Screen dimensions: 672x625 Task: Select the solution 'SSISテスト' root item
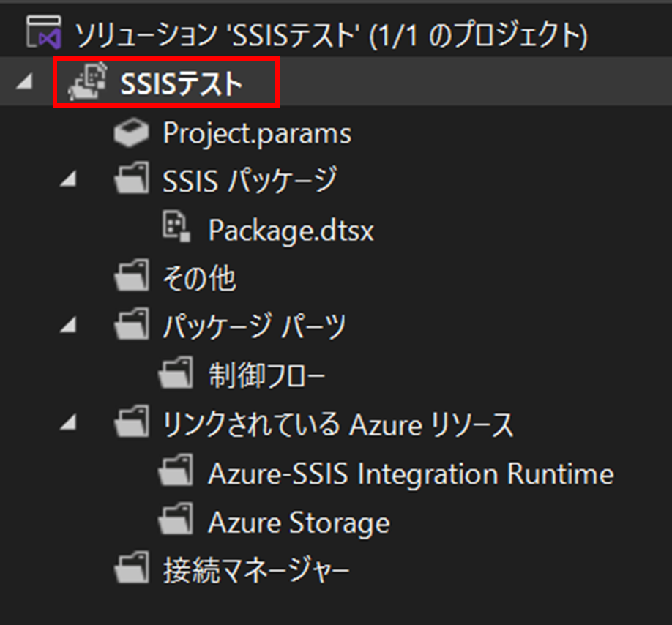click(332, 34)
